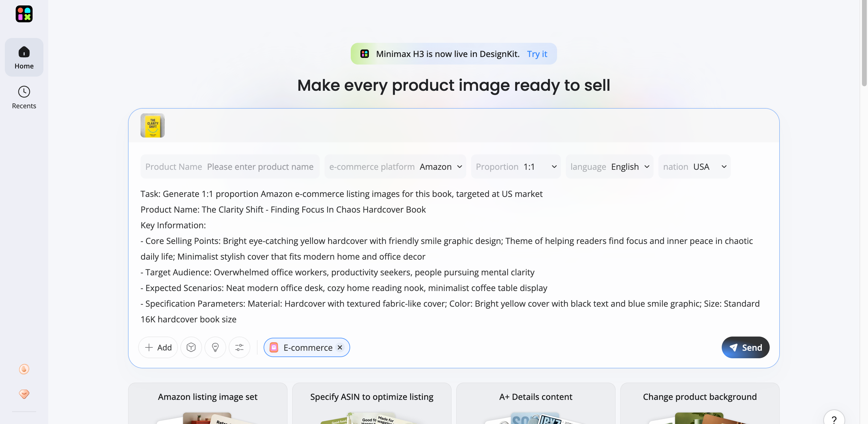Click the 'Product Name: The Clarity Shift' line
The width and height of the screenshot is (868, 424).
pyautogui.click(x=283, y=209)
